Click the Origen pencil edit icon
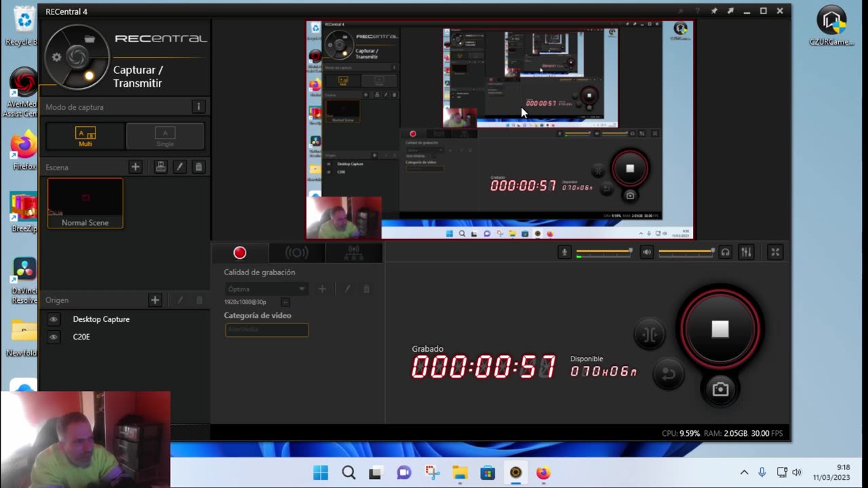This screenshot has width=868, height=488. [180, 300]
